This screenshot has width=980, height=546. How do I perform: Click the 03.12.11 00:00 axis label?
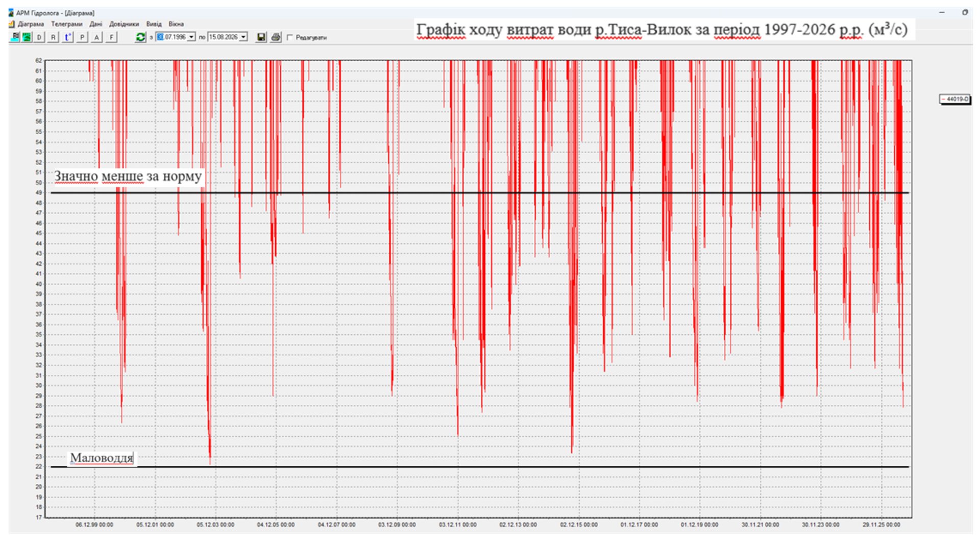pyautogui.click(x=458, y=525)
